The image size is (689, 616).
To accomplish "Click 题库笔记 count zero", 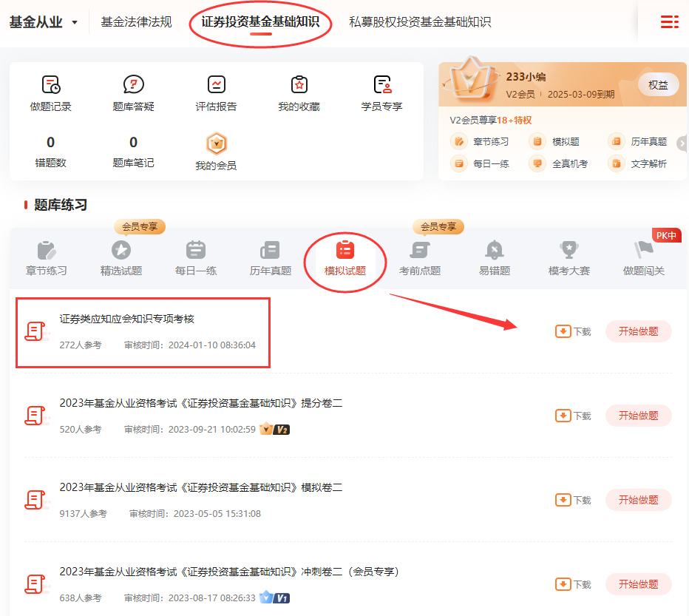I will click(134, 143).
